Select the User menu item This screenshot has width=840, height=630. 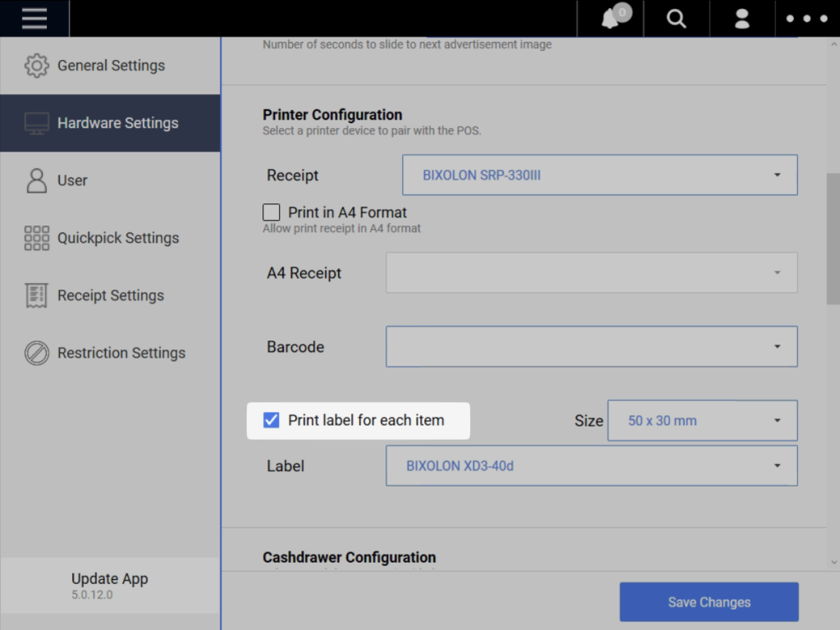coord(72,180)
